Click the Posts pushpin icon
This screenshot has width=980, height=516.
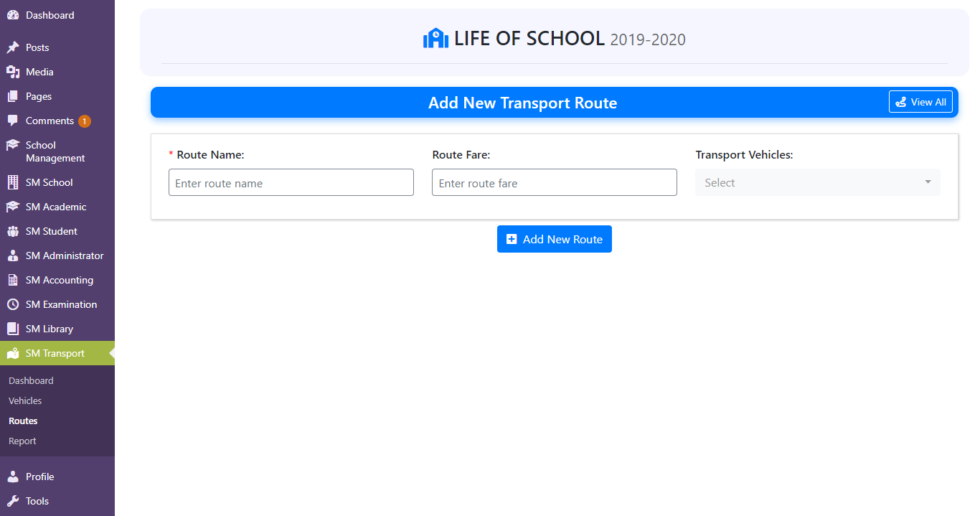coord(13,47)
